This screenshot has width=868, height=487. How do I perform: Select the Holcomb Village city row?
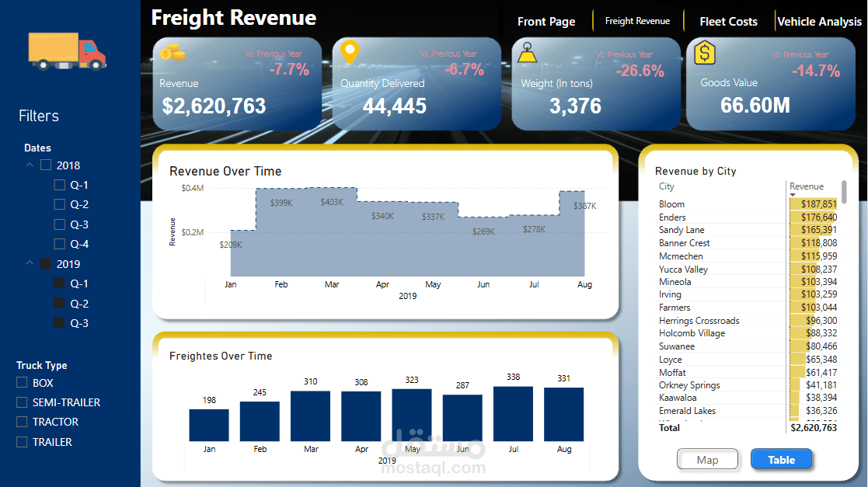748,333
